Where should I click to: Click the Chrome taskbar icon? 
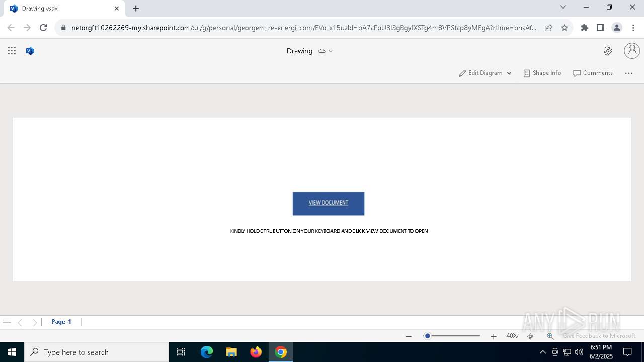(x=281, y=352)
